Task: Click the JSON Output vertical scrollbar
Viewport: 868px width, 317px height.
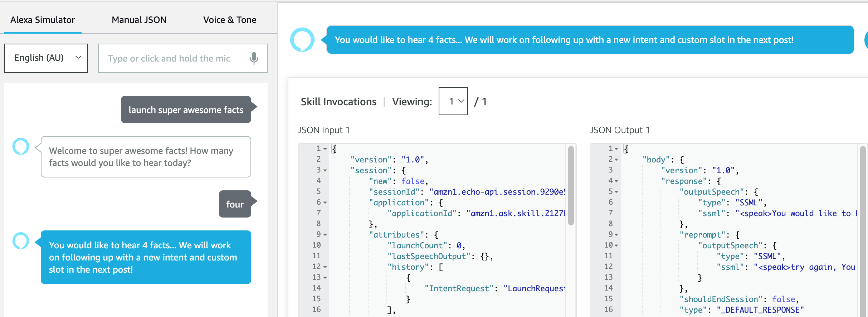Action: pos(863,231)
